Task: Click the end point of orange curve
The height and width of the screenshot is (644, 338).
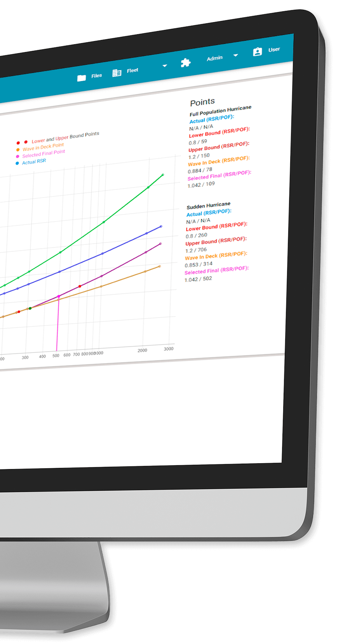Action: [x=160, y=267]
